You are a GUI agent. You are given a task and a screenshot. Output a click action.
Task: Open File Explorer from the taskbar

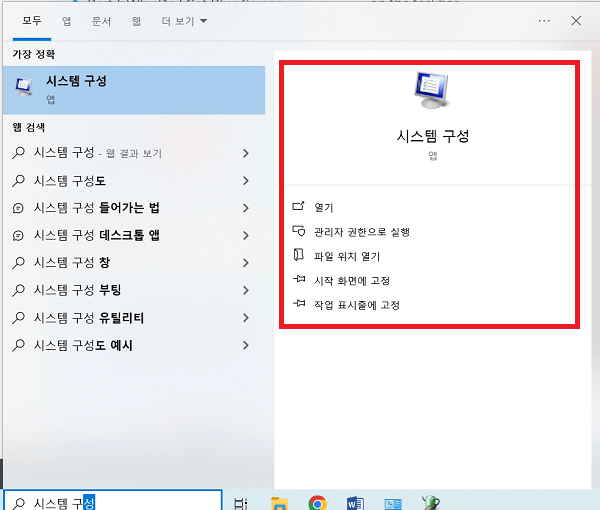click(279, 503)
